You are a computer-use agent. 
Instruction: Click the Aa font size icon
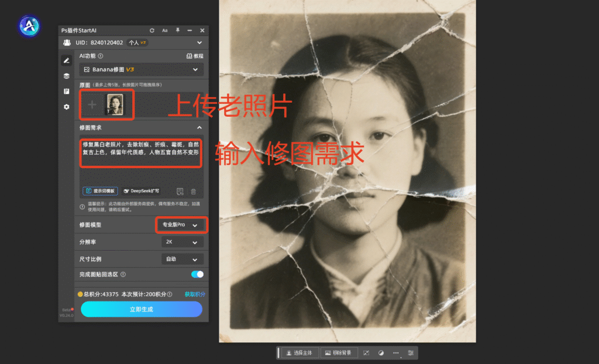[165, 30]
